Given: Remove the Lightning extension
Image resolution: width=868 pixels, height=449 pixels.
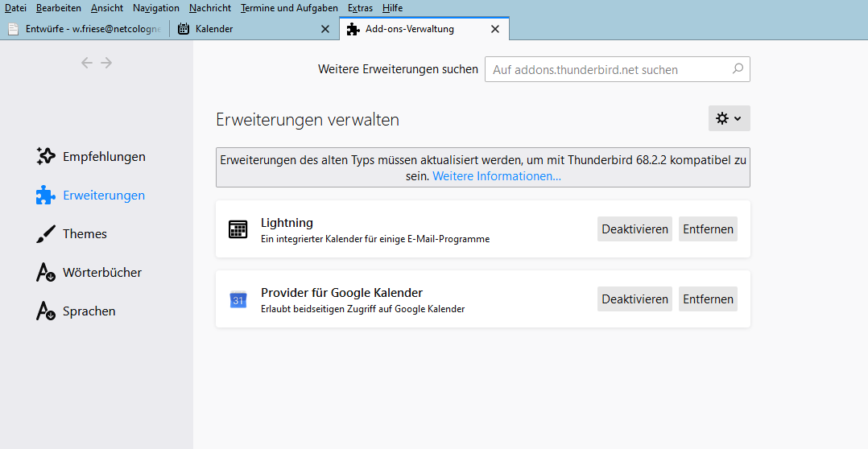Looking at the screenshot, I should pos(708,229).
